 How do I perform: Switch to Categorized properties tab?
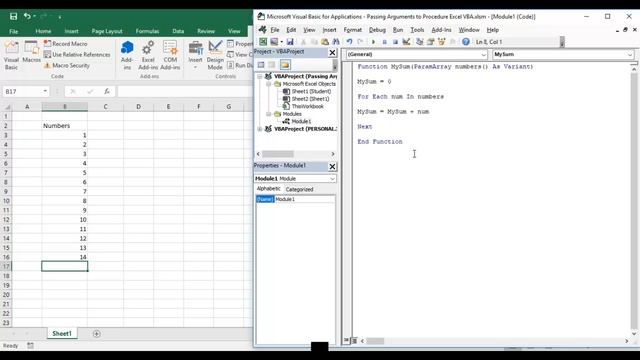[299, 189]
